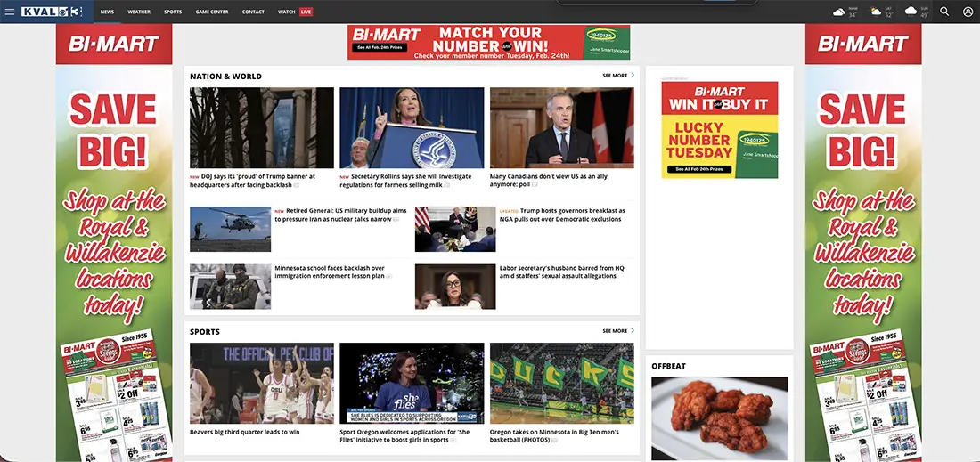This screenshot has width=980, height=462.
Task: Click the red LIVE badge
Action: click(306, 12)
